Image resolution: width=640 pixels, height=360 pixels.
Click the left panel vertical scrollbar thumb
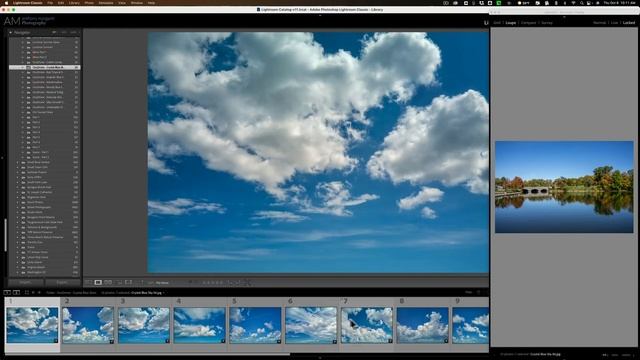tap(6, 235)
